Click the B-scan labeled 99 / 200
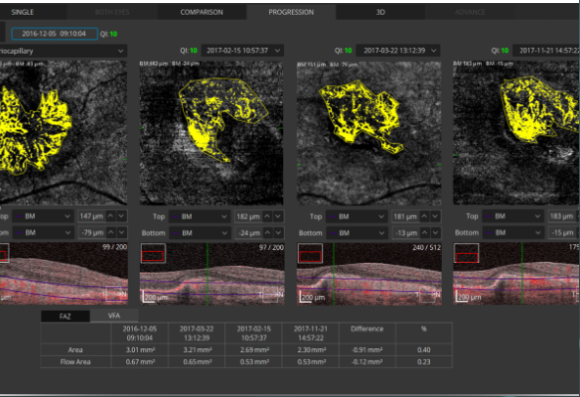This screenshot has width=580, height=397. [x=64, y=274]
